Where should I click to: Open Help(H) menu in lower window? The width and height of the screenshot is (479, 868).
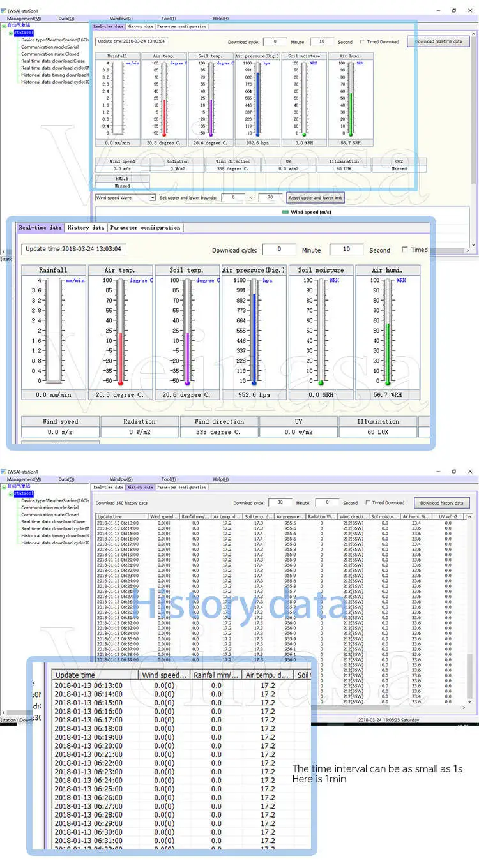click(x=220, y=479)
